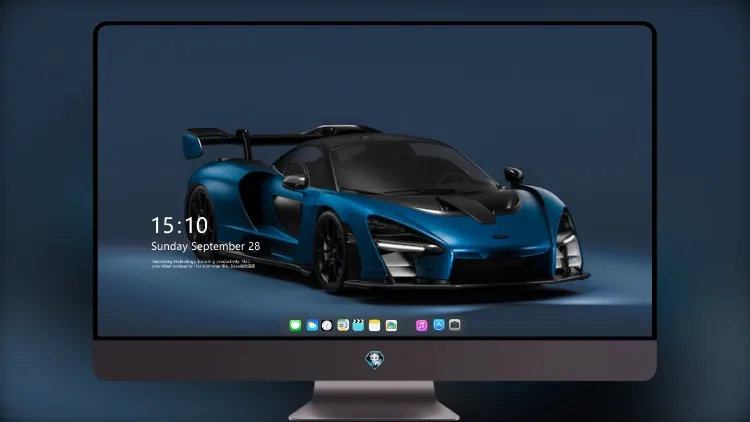Open the Maps app in the dock

tap(343, 325)
